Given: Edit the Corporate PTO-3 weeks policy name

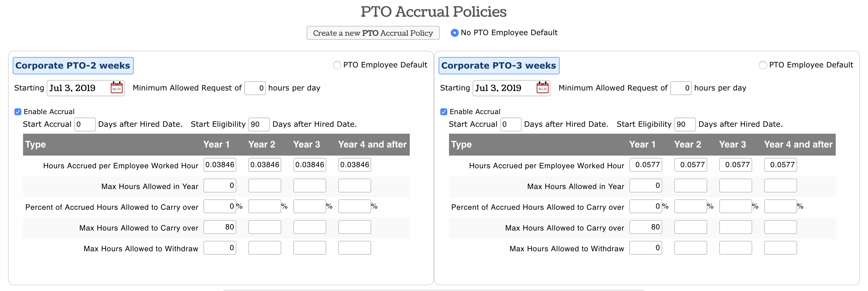Looking at the screenshot, I should (499, 66).
